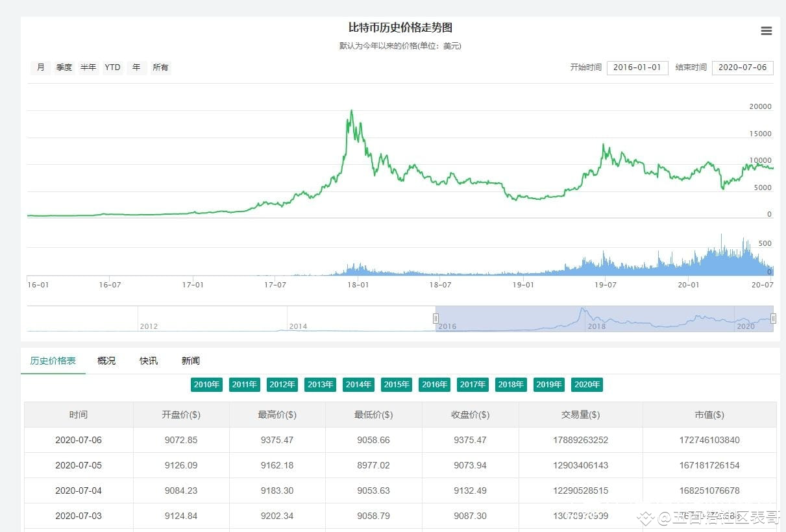786x532 pixels.
Task: Select the 月 time range option
Action: coord(40,67)
